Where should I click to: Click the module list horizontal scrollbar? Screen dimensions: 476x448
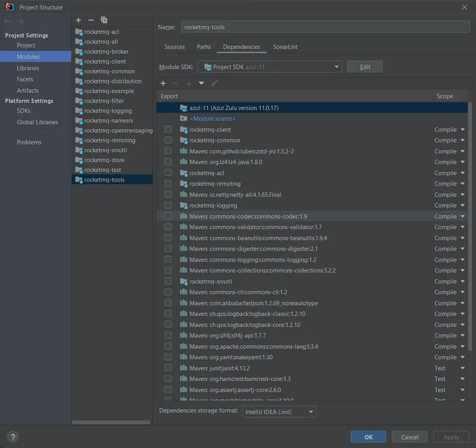tap(111, 422)
